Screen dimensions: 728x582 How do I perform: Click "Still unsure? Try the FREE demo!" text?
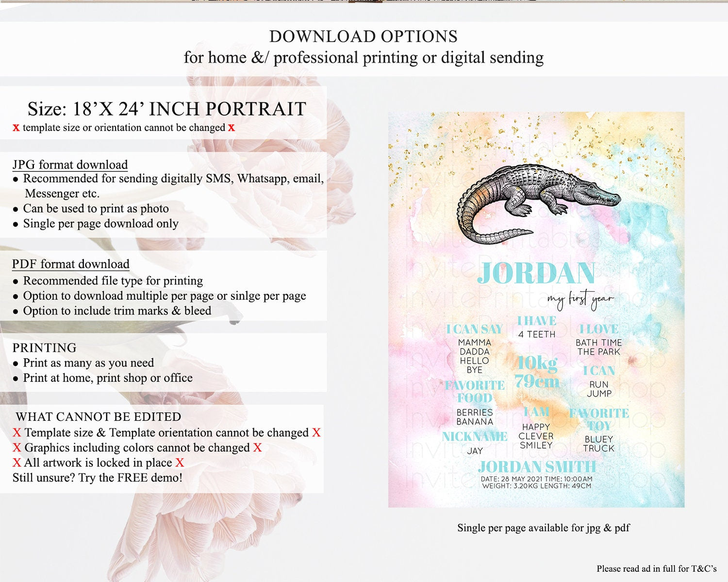click(98, 478)
